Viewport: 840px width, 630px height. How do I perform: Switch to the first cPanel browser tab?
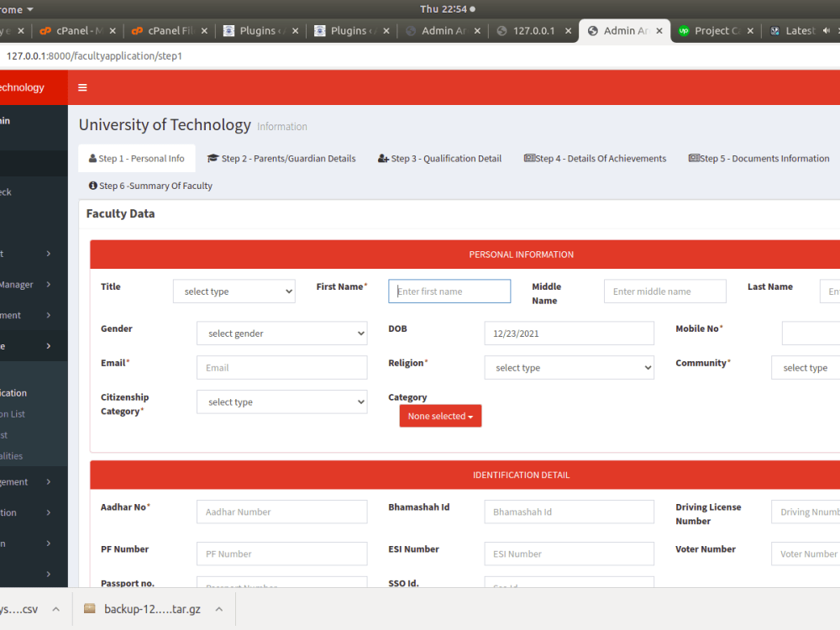tap(77, 31)
